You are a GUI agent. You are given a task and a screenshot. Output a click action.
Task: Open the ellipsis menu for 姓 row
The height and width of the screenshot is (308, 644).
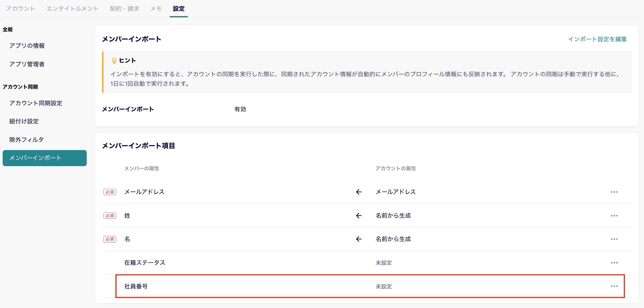pyautogui.click(x=614, y=215)
